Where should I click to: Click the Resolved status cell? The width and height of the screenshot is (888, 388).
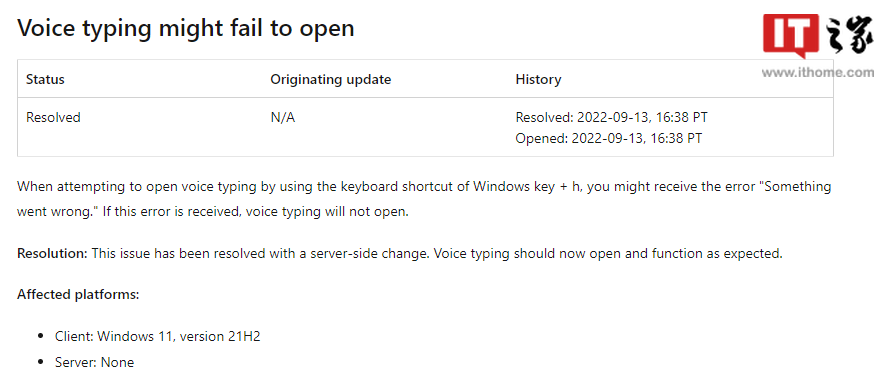pos(53,117)
